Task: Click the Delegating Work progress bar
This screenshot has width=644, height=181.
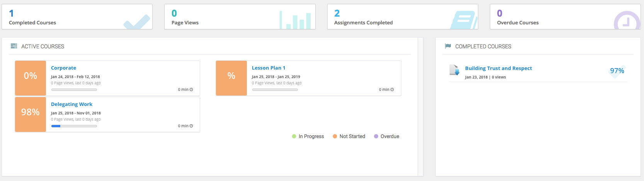Action: point(74,126)
